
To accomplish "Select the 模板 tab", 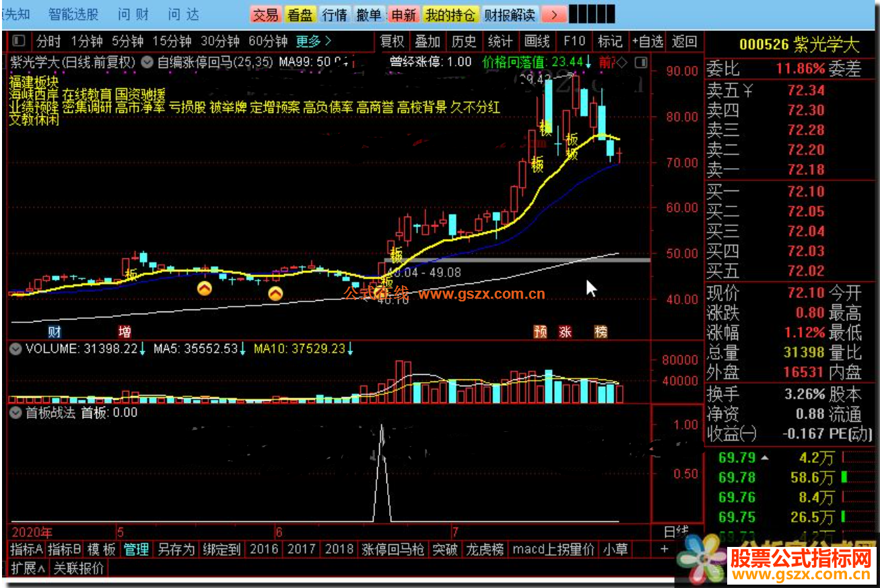I will pyautogui.click(x=102, y=550).
